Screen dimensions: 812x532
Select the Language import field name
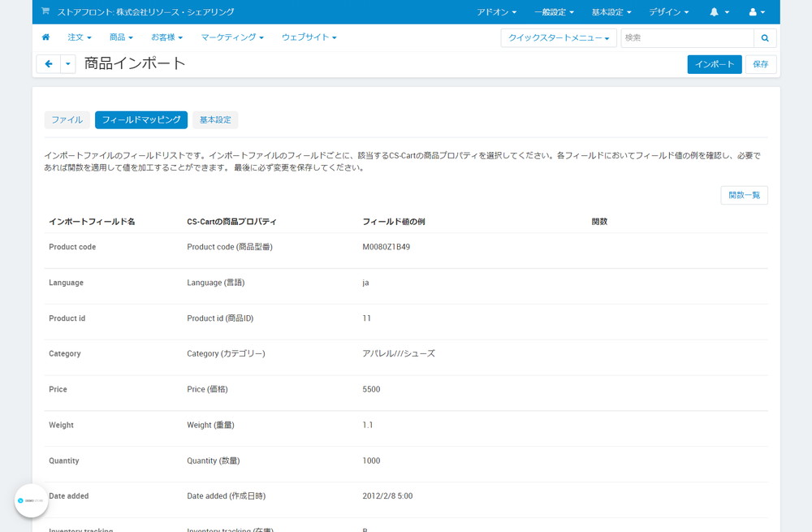tap(66, 283)
